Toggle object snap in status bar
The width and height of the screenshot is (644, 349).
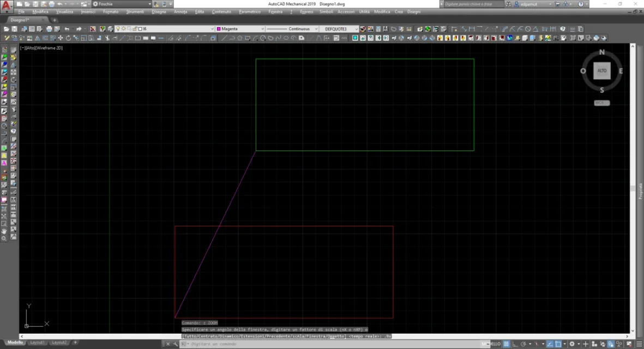coord(559,344)
